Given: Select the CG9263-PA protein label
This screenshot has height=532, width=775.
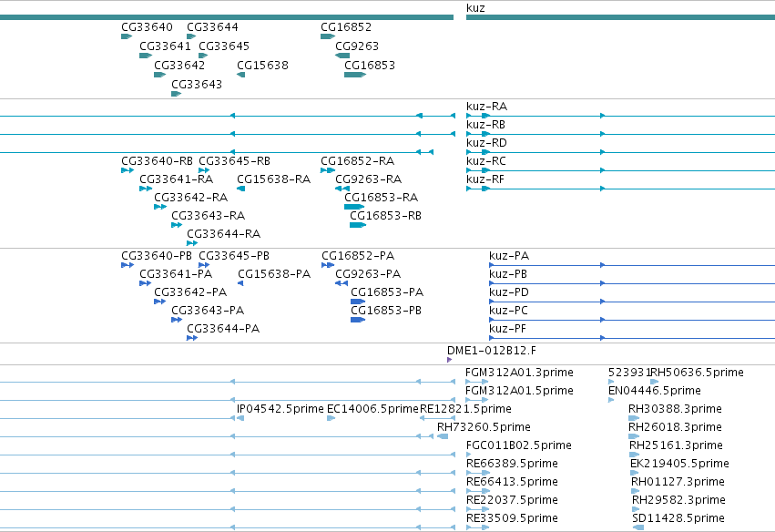Looking at the screenshot, I should click(x=368, y=274).
